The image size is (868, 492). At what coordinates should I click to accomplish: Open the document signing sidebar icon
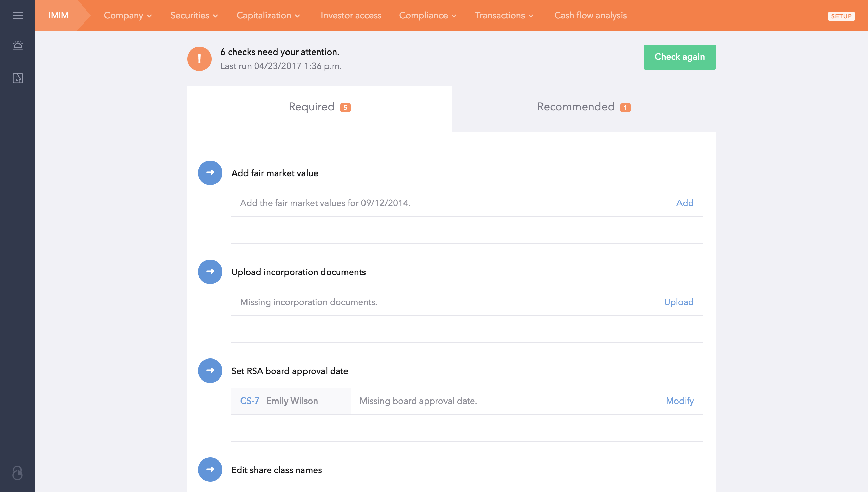(x=18, y=78)
